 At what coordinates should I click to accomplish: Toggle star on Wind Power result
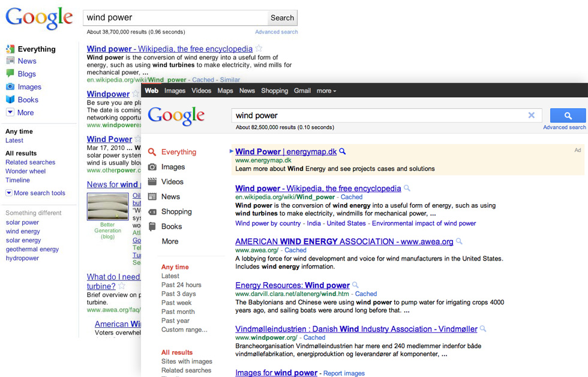[138, 139]
